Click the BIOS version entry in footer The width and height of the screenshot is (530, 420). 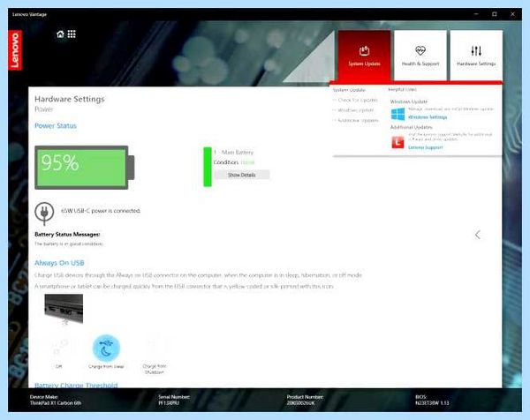(432, 400)
